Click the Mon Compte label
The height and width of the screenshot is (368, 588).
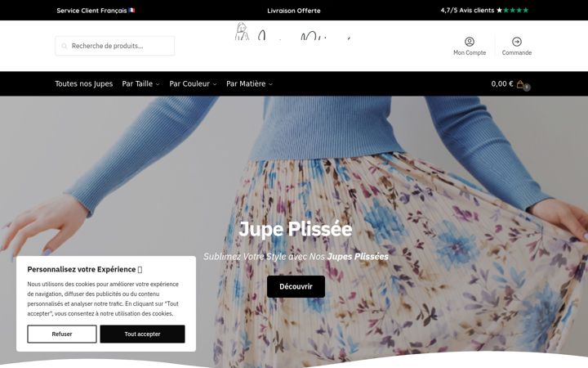tap(470, 52)
